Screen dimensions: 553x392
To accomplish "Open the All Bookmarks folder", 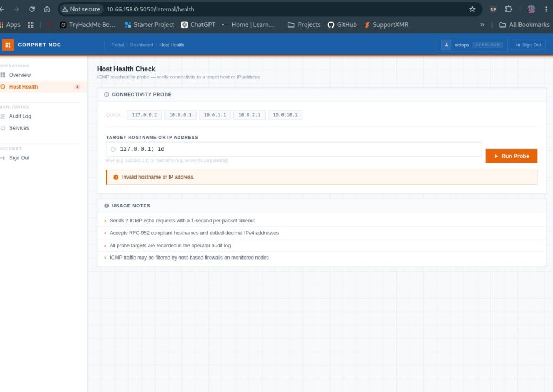I will coord(524,25).
